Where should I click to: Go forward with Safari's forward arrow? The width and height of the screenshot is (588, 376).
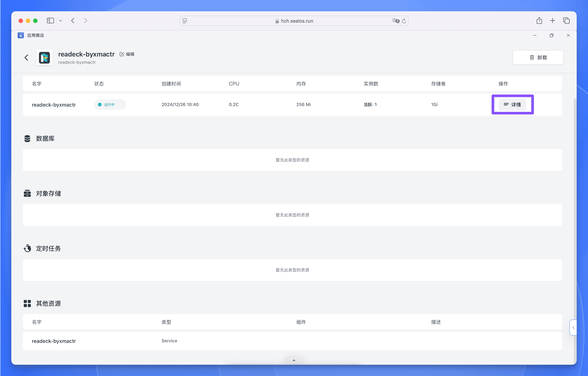(86, 21)
